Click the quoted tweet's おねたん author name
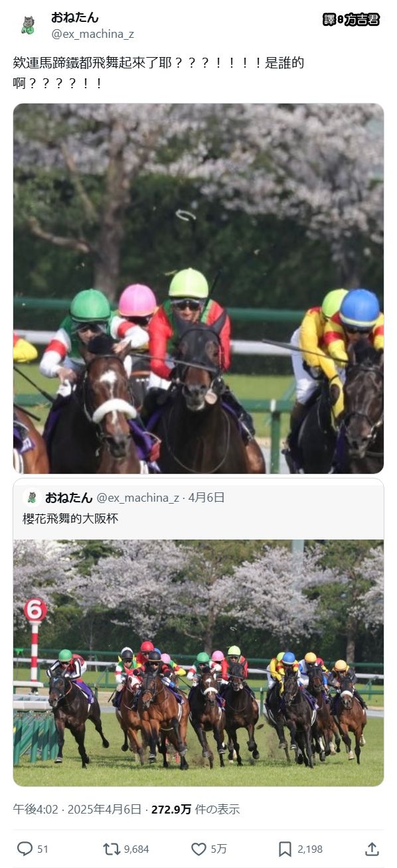397x868 pixels. point(69,498)
